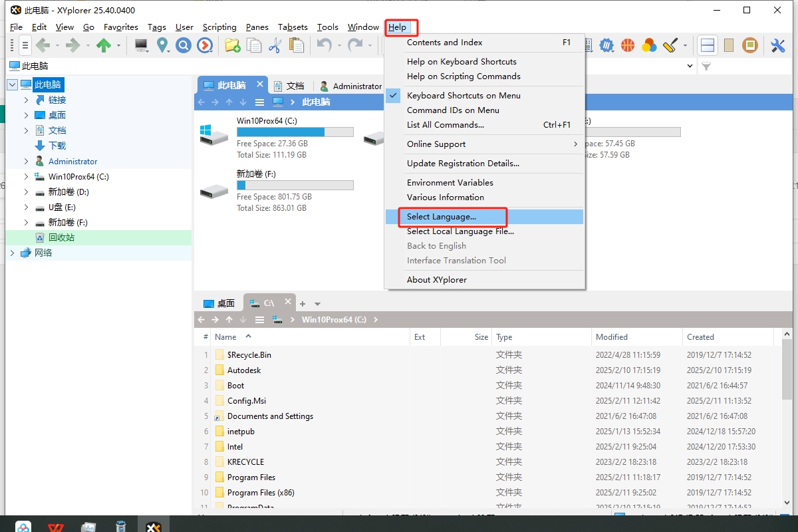Click the address bar showing 此电脑
Image resolution: width=798 pixels, height=532 pixels.
pyautogui.click(x=346, y=66)
